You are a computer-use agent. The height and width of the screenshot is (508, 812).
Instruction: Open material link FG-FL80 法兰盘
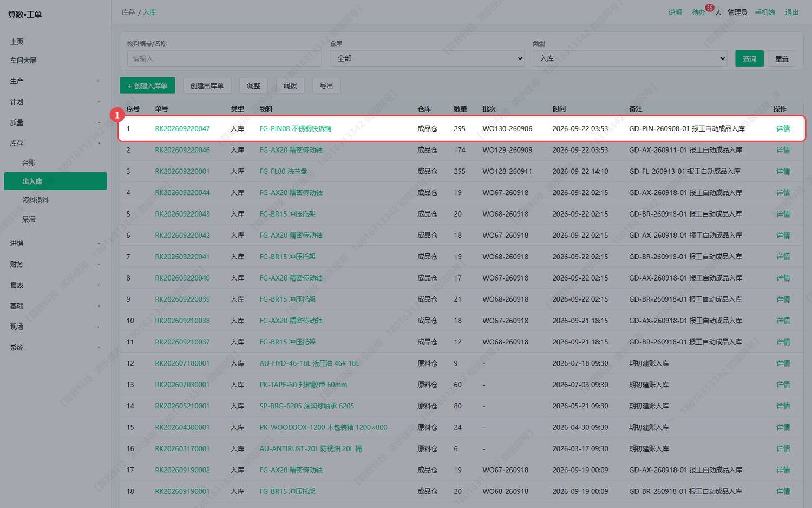click(283, 171)
